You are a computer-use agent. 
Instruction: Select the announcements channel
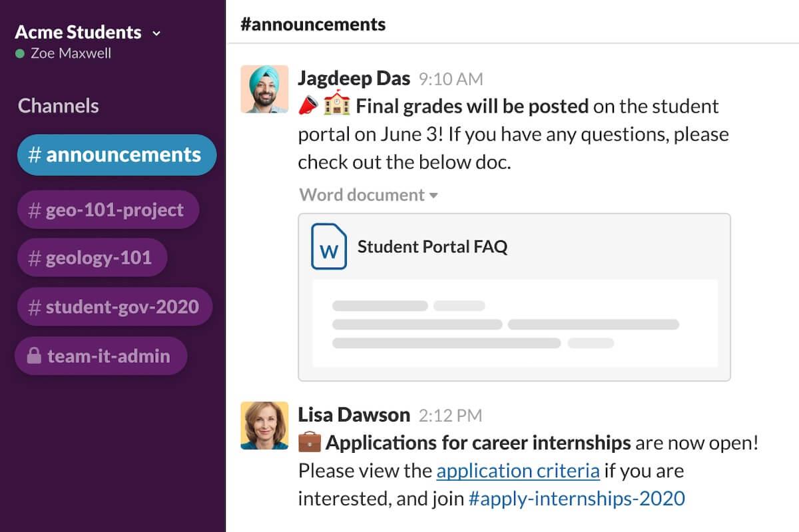coord(117,155)
